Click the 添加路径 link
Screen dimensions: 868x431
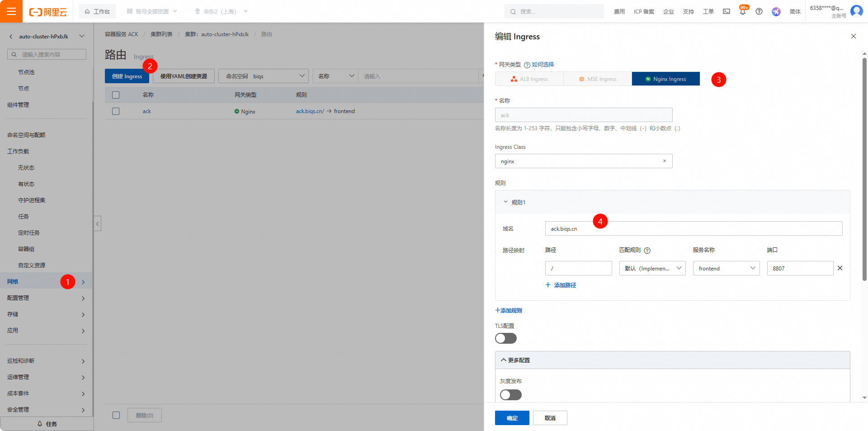click(561, 285)
